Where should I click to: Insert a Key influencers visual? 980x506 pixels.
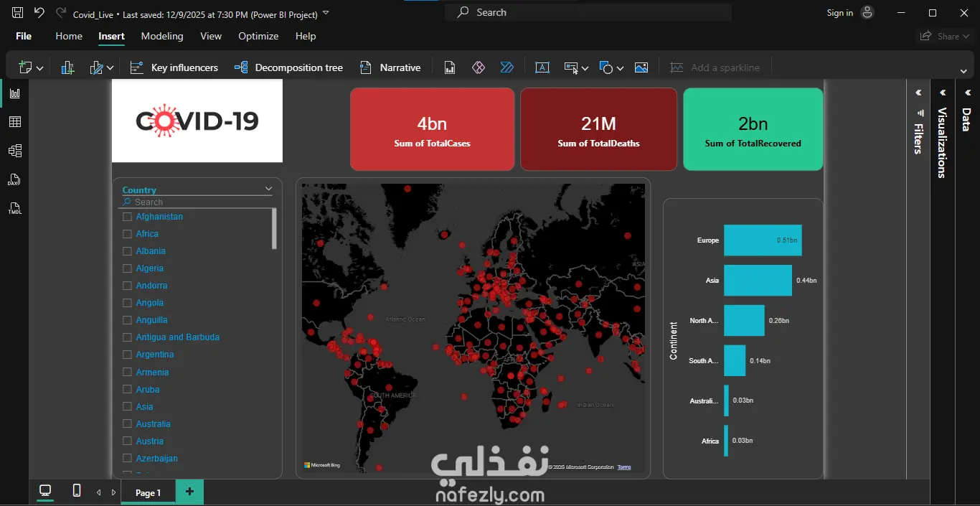coord(174,67)
